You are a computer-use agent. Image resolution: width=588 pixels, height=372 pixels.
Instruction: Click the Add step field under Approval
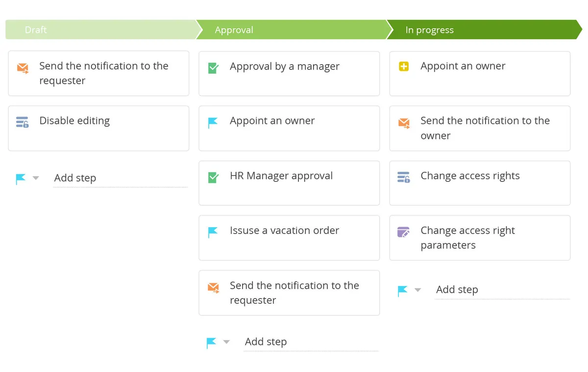(x=311, y=342)
